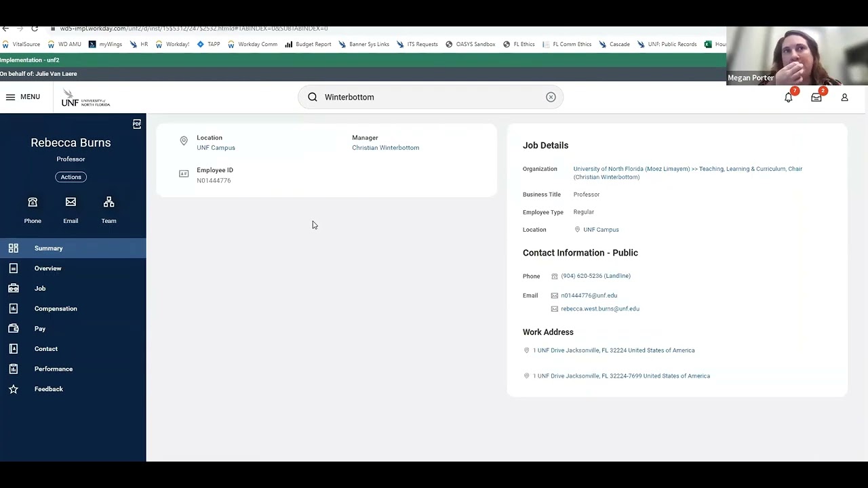The width and height of the screenshot is (868, 488).
Task: Click the Rebecca Burns name heading
Action: (71, 142)
